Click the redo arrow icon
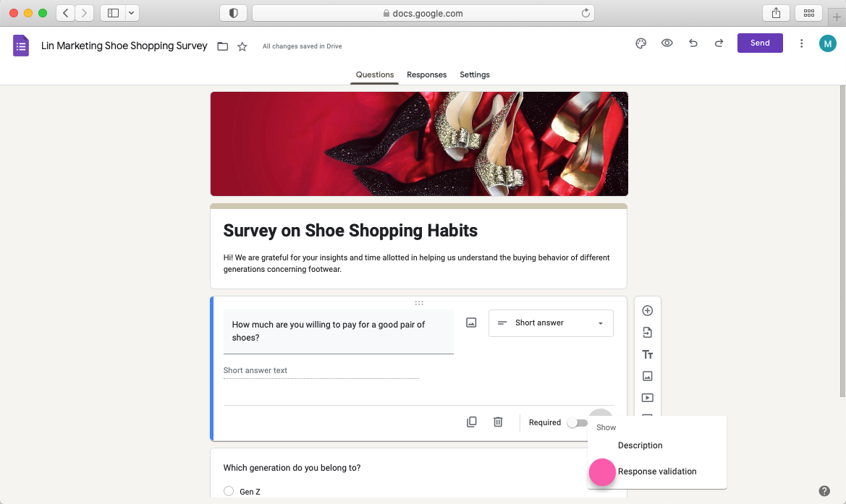Screen dimensions: 846x504 [719, 43]
